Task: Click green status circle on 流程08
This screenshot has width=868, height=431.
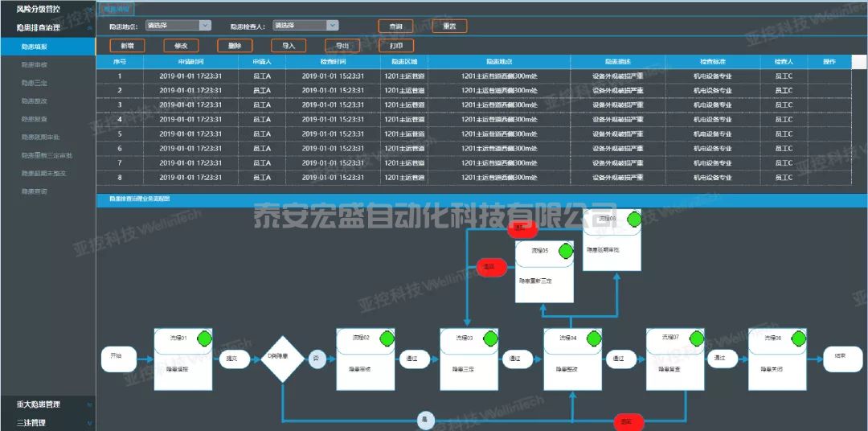Action: coord(796,339)
